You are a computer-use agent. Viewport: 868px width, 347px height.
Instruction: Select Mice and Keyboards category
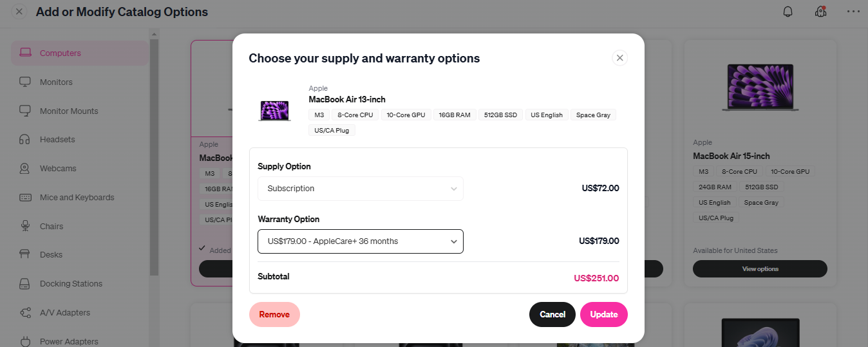[77, 197]
